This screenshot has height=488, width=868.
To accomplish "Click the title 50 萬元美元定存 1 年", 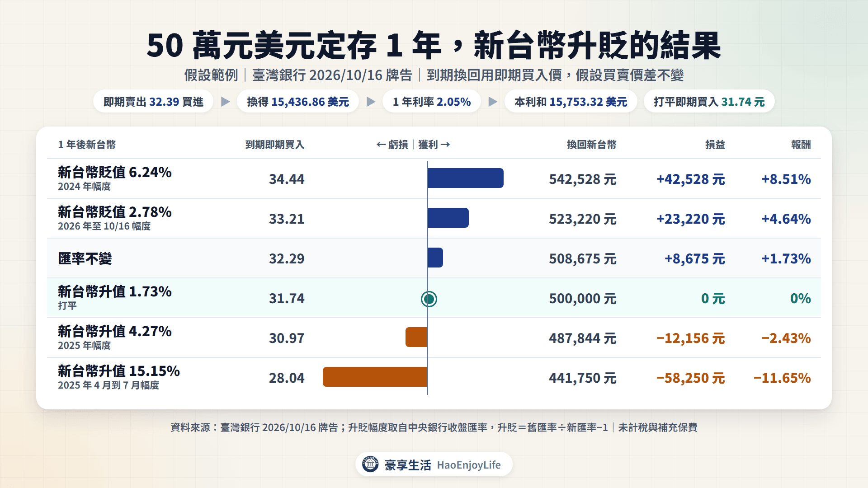I will click(x=294, y=46).
